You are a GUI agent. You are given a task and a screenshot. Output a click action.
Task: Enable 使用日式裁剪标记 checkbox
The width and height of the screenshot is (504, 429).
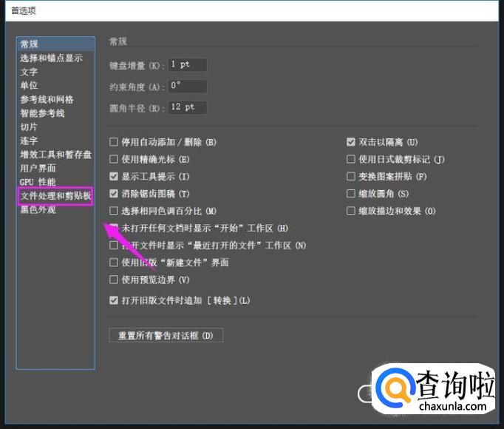pyautogui.click(x=351, y=159)
